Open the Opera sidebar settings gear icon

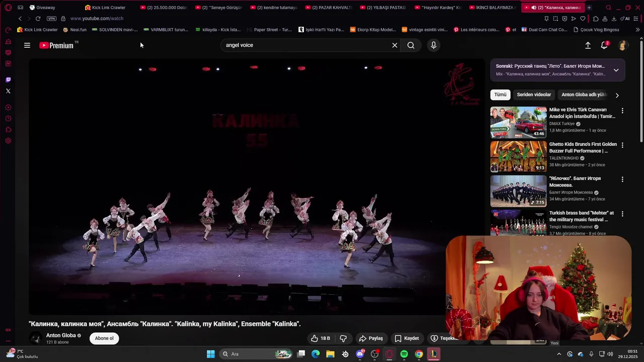(8, 141)
